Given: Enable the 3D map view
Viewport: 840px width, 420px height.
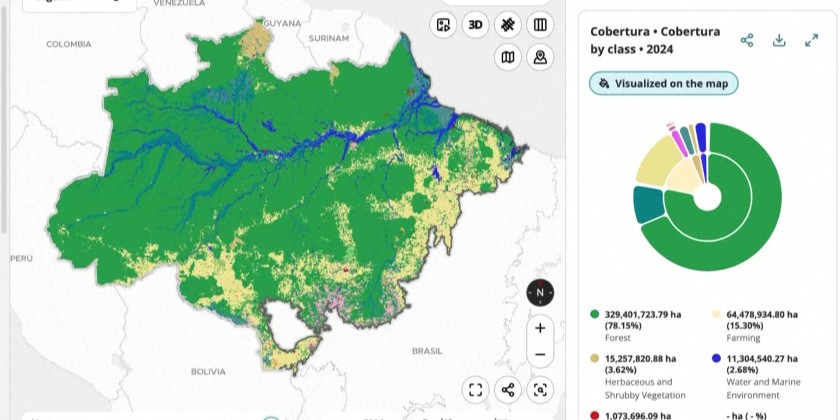Looking at the screenshot, I should point(476,25).
